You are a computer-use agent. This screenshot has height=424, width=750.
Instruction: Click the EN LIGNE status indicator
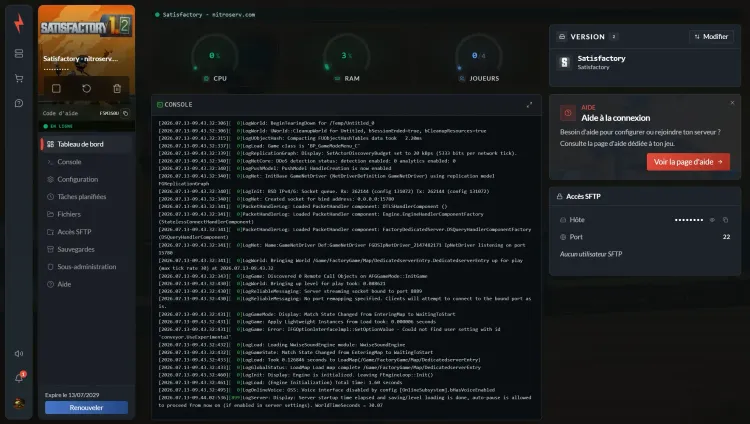coord(58,126)
